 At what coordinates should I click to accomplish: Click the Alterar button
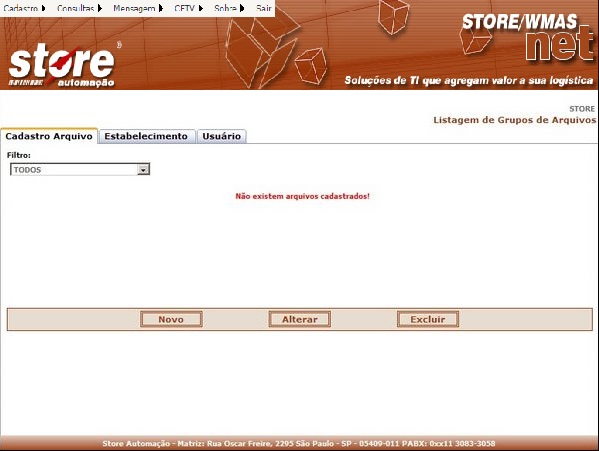tap(300, 319)
